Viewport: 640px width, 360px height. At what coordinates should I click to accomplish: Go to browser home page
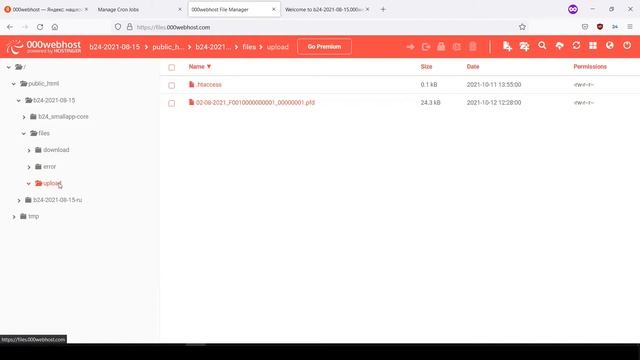point(55,27)
